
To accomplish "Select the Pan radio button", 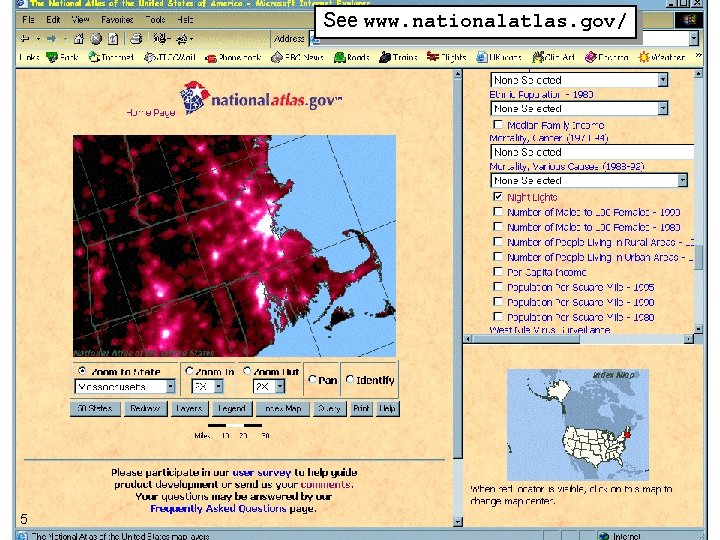I will (x=312, y=379).
